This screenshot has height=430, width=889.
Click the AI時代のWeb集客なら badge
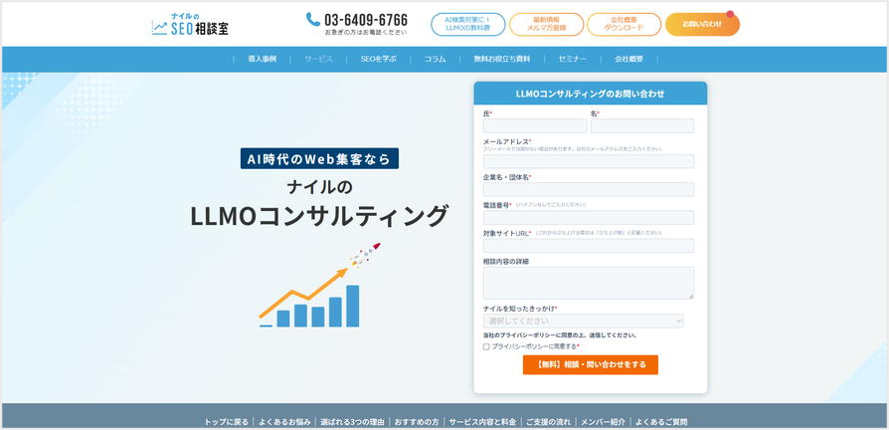click(x=319, y=159)
